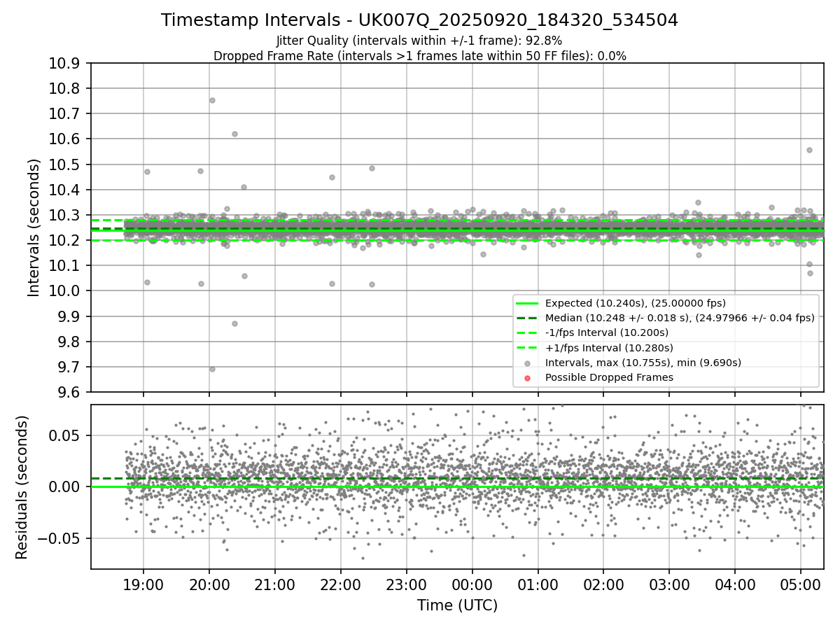Screen dimensions: 840x630
Task: Click the y-axis tick label '10.9'
Action: point(64,63)
